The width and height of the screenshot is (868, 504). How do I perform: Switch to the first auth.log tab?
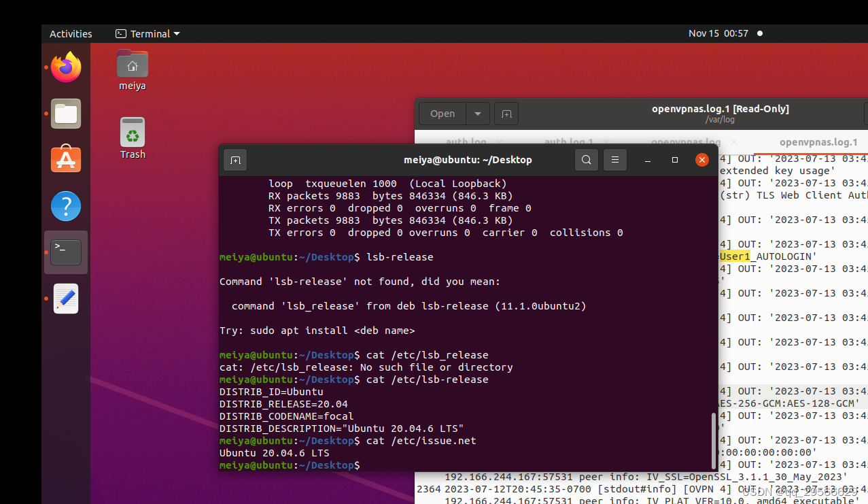[466, 142]
